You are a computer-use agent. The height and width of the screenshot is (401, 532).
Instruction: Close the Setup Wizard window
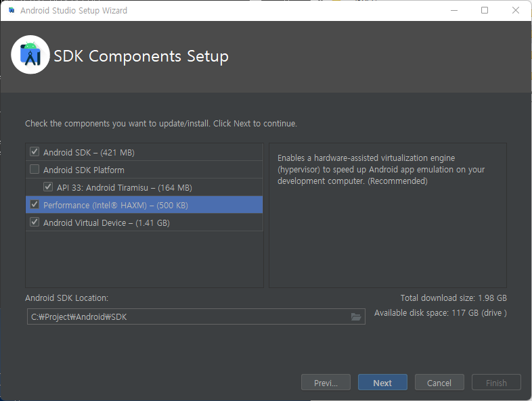[516, 11]
